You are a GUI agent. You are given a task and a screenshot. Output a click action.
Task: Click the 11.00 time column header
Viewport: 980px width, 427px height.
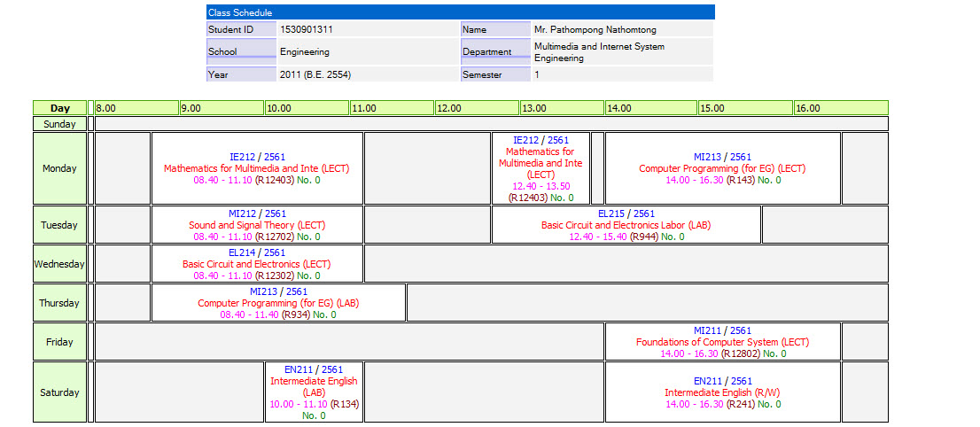tap(392, 108)
